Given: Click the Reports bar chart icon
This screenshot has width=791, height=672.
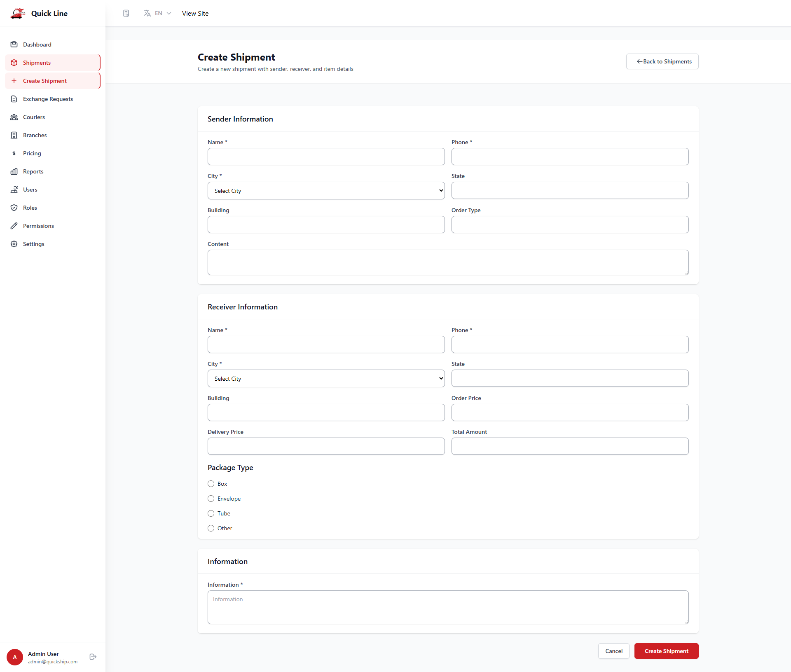Looking at the screenshot, I should [14, 171].
